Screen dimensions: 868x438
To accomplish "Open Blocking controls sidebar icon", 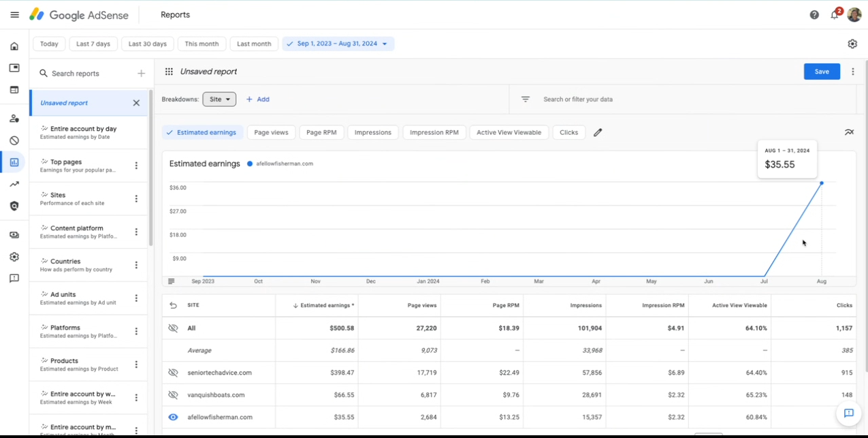I will click(14, 140).
